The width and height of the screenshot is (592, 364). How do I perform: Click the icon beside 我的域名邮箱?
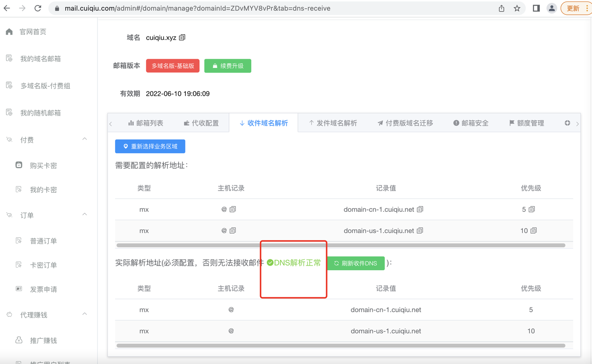9,58
